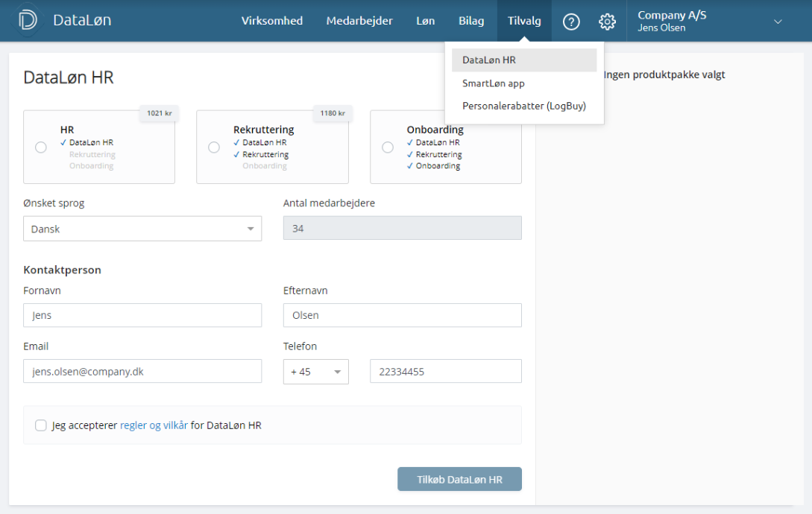812x514 pixels.
Task: Click the Telefon number field
Action: (445, 371)
